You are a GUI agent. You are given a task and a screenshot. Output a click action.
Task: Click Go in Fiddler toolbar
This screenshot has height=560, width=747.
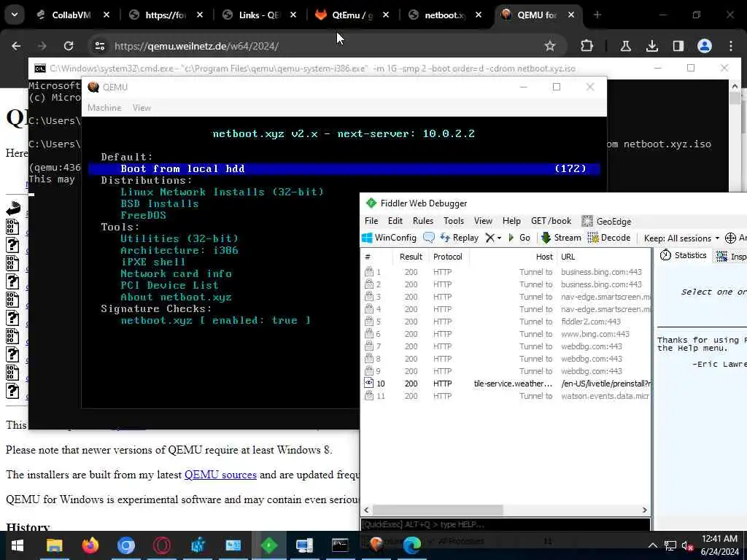coord(519,238)
